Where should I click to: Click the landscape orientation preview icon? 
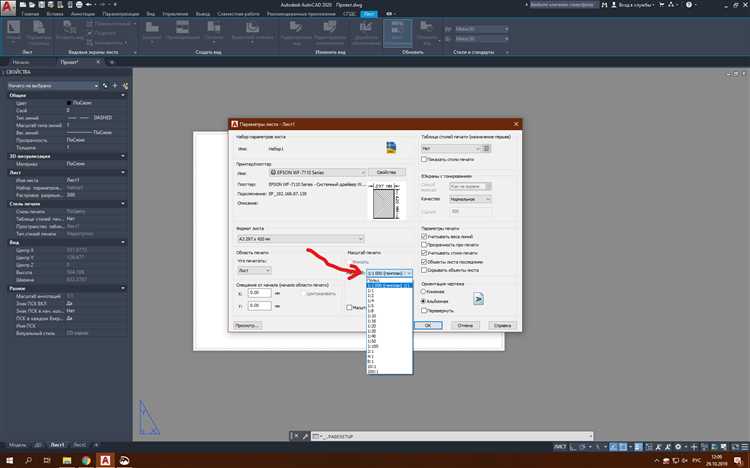[x=478, y=300]
